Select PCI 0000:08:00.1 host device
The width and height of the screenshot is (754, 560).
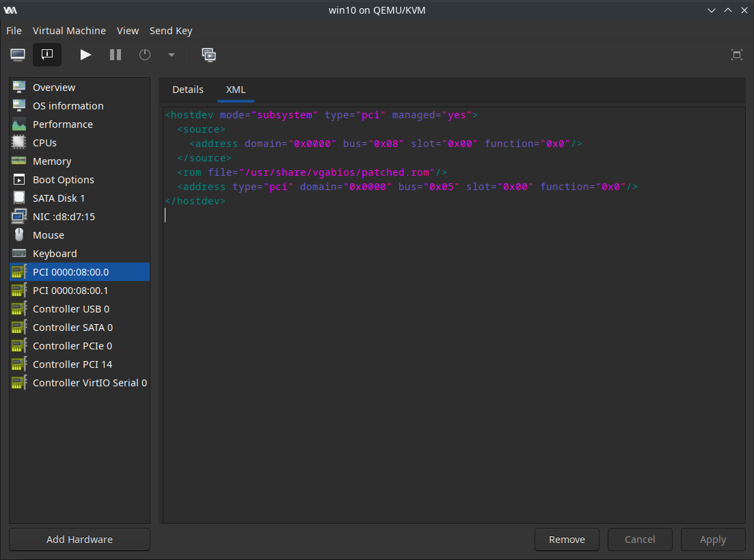click(70, 291)
